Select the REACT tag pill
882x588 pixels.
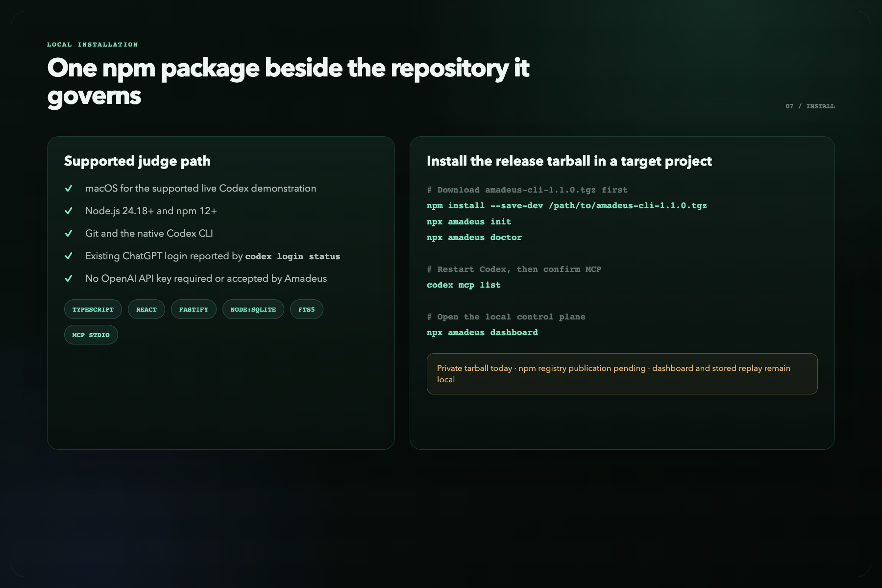click(x=147, y=309)
